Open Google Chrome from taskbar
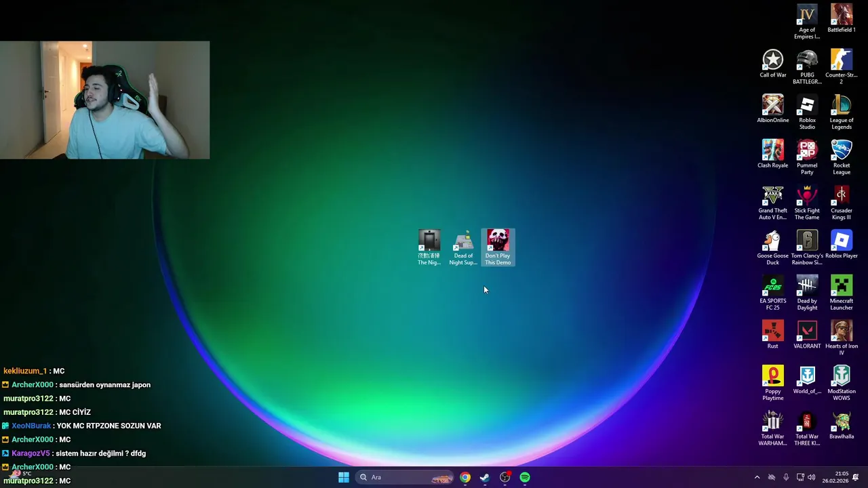868x488 pixels. [465, 477]
